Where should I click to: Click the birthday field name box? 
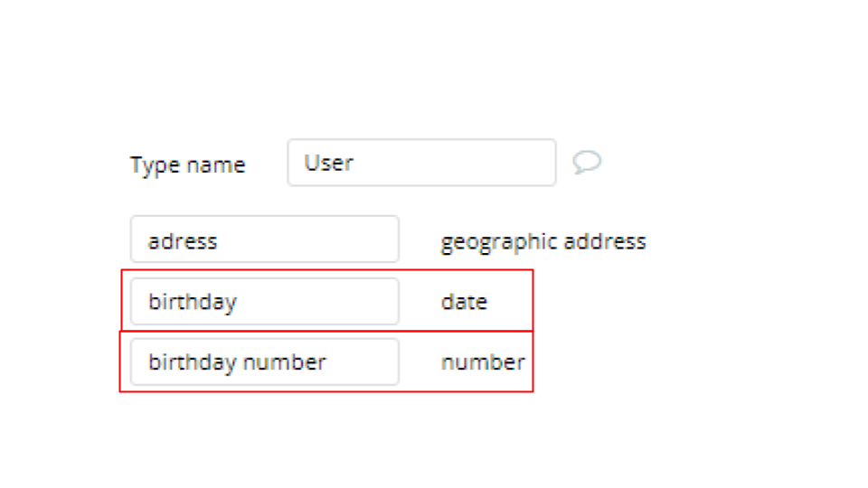265,302
